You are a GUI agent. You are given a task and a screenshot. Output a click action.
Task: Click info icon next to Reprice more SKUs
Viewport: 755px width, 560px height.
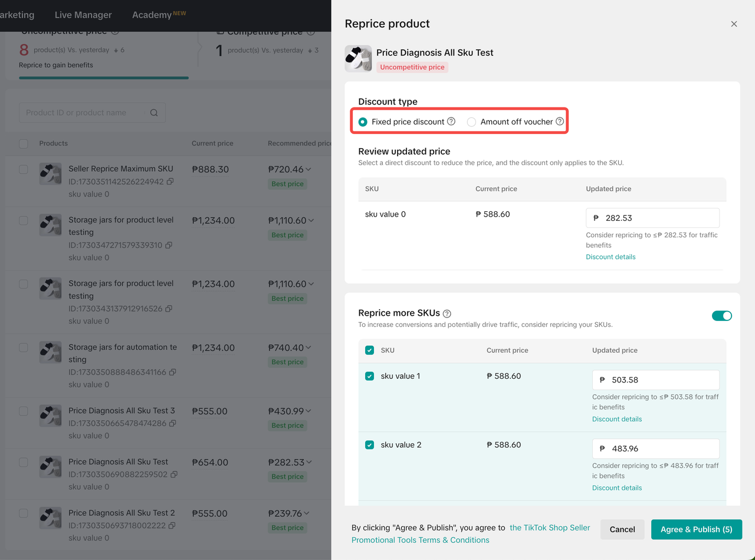point(447,313)
